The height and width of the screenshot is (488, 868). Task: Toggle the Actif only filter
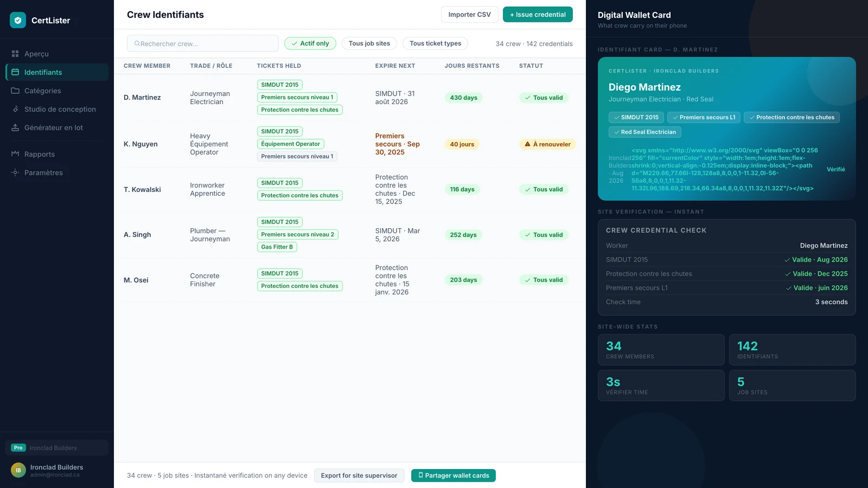pos(310,43)
